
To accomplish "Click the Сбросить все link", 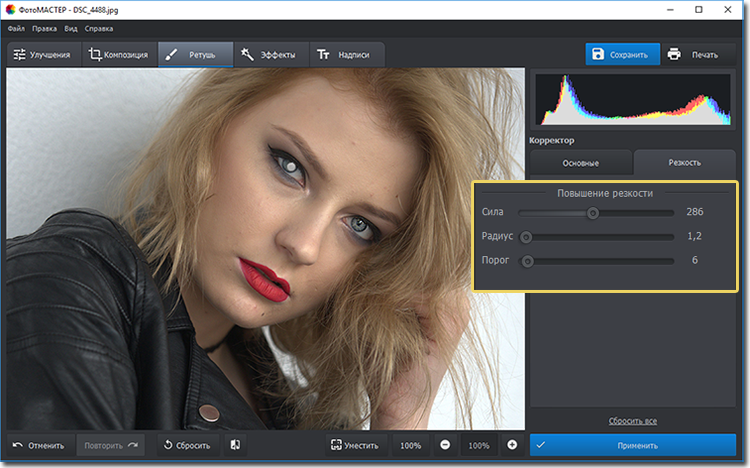I will (x=632, y=421).
